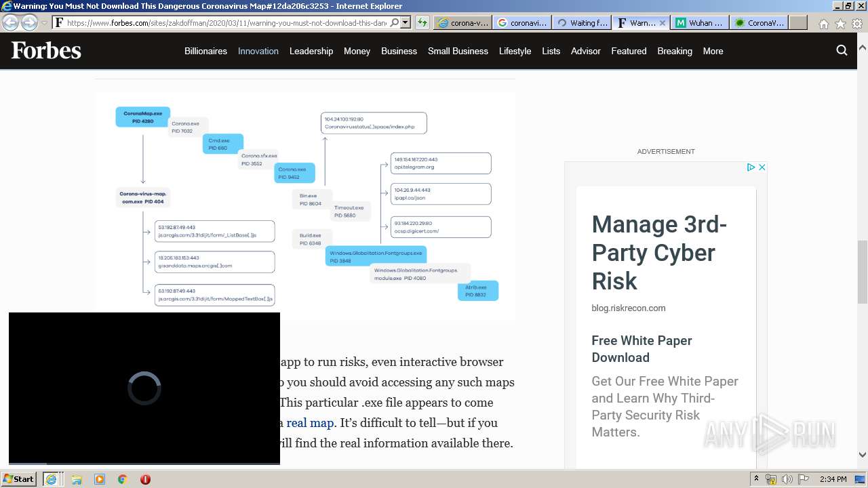Close the active Warn... Forbes tab

click(663, 22)
